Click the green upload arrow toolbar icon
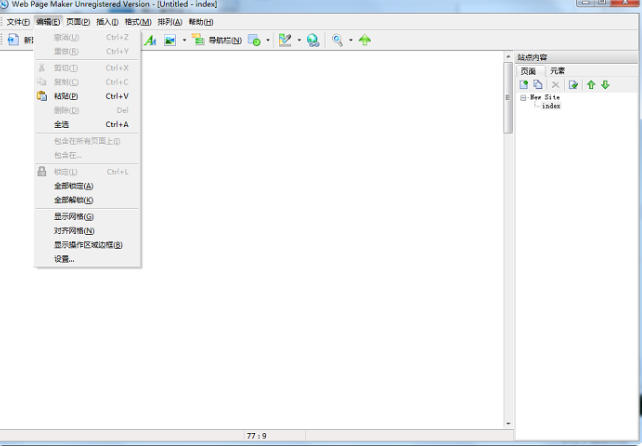The height and width of the screenshot is (447, 642). tap(365, 40)
